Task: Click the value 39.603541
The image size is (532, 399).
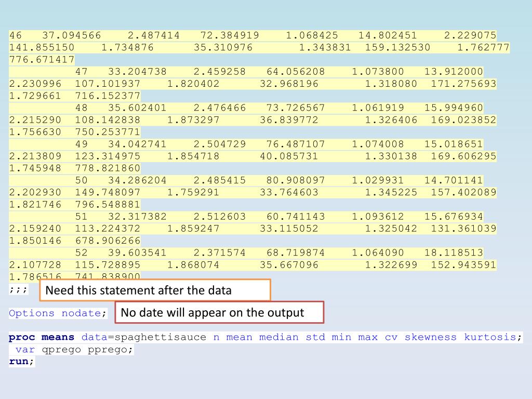Action: (137, 253)
